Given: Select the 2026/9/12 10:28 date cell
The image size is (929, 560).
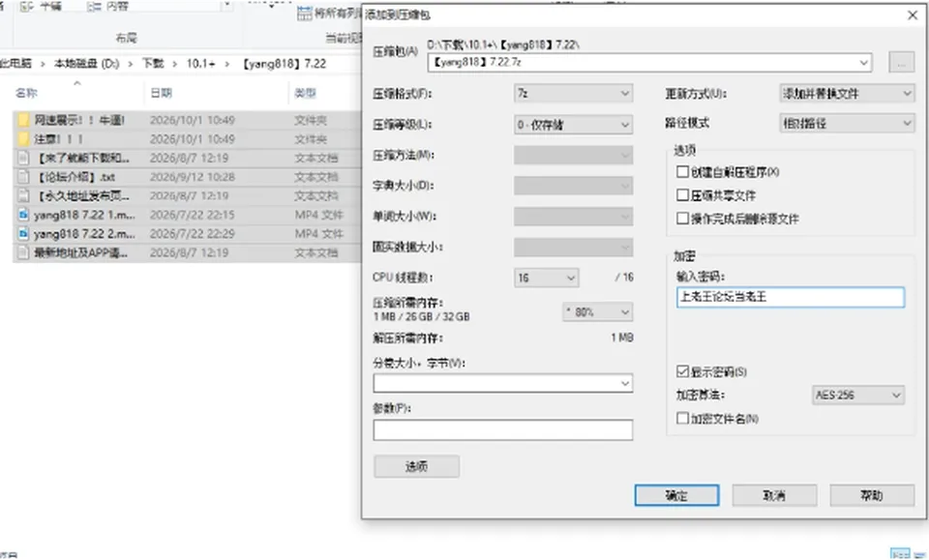Looking at the screenshot, I should click(x=193, y=177).
